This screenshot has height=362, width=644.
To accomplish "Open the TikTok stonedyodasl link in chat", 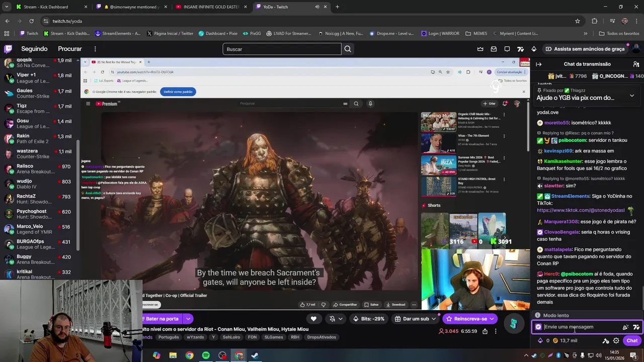I will [581, 210].
